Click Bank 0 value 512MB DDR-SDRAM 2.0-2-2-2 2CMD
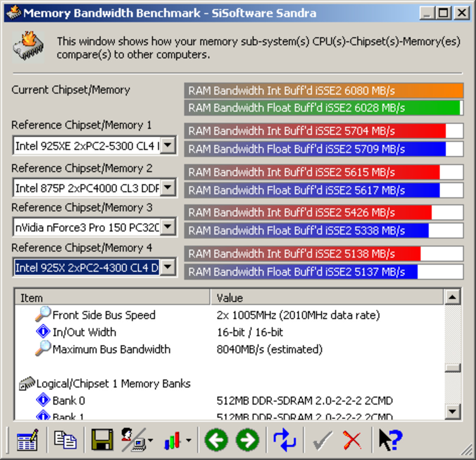 point(304,401)
